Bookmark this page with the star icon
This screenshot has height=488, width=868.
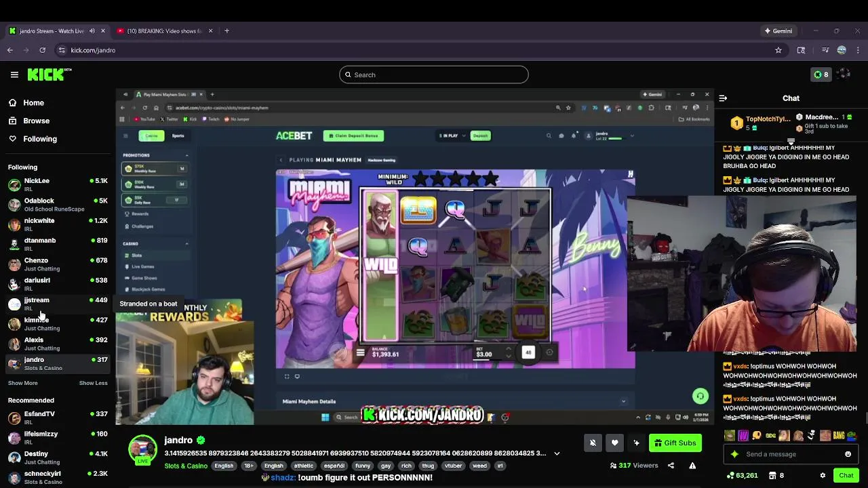tap(778, 50)
